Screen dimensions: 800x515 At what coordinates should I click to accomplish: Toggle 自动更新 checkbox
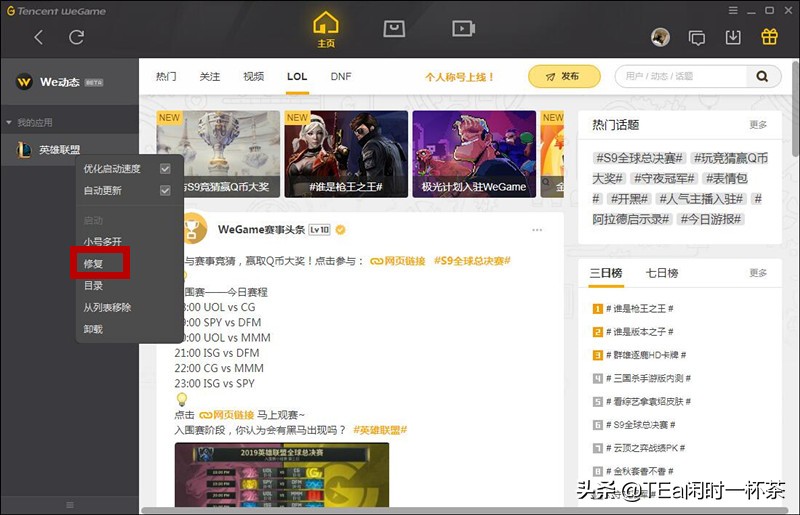(165, 190)
